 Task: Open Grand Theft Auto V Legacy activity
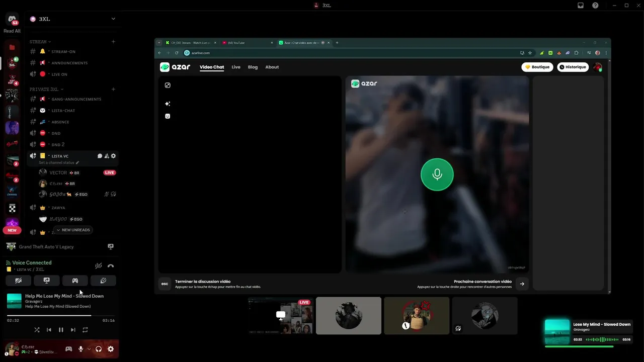click(x=46, y=247)
